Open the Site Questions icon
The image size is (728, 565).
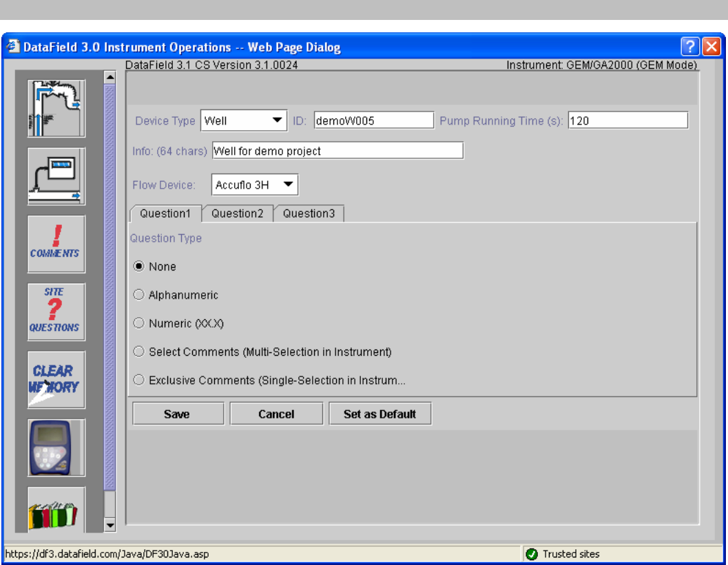coord(56,312)
